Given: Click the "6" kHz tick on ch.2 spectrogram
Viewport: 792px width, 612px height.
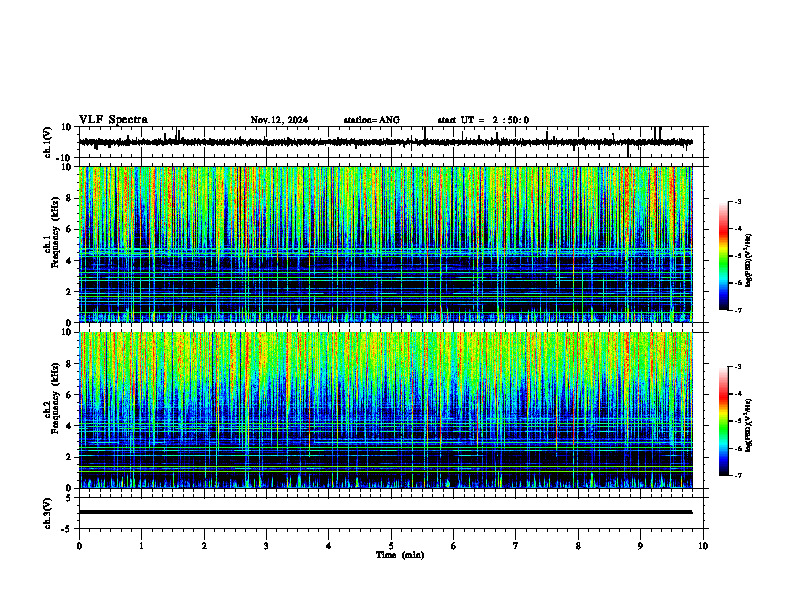Looking at the screenshot, I should [x=69, y=395].
